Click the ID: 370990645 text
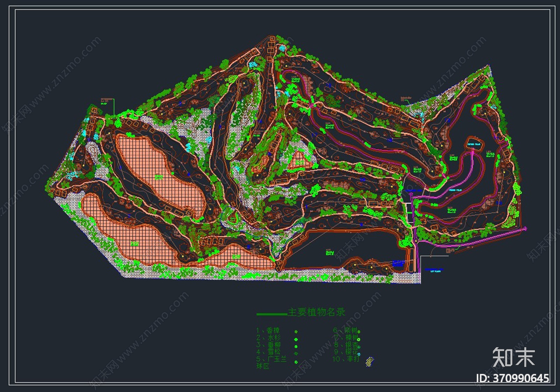This screenshot has height=392, width=560. coord(512,378)
